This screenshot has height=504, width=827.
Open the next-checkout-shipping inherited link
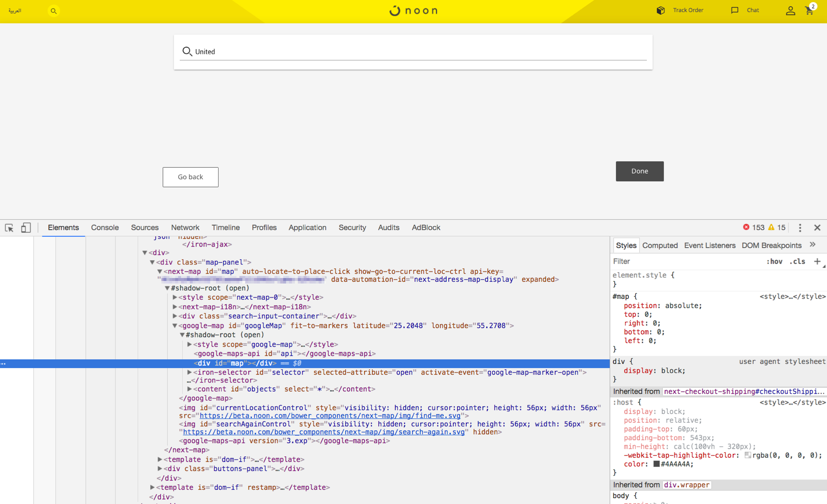[744, 392]
